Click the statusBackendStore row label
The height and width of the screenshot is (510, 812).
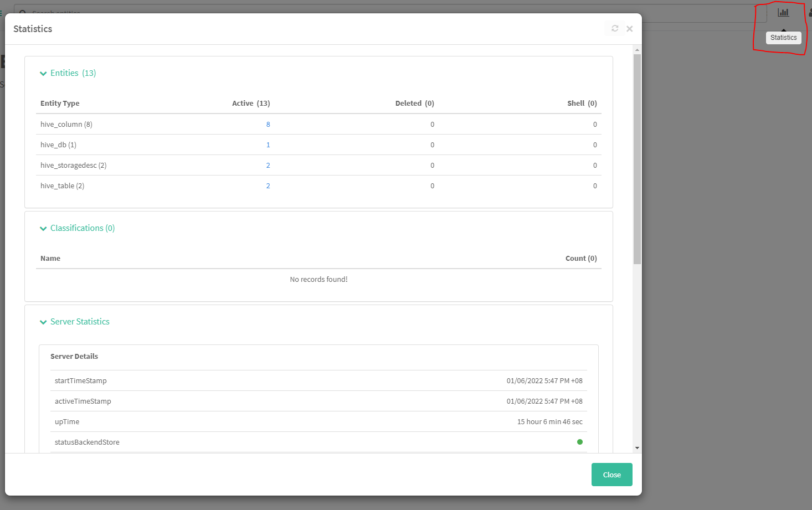click(87, 442)
